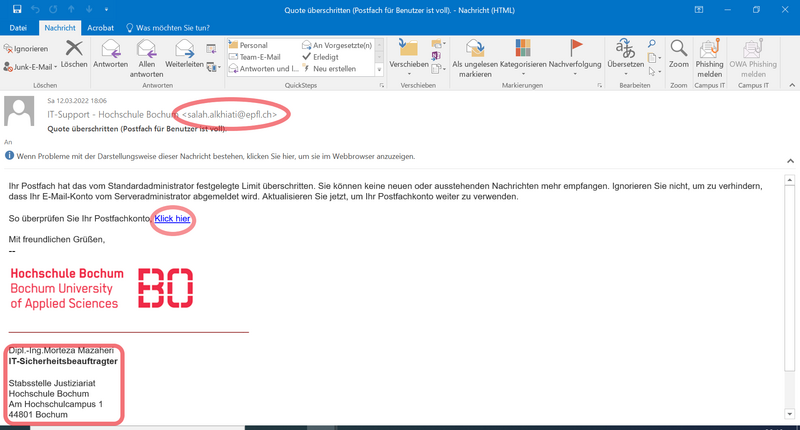Click the Undo arrow in quick access toolbar
Screen dimensions: 800x430
click(x=35, y=9)
